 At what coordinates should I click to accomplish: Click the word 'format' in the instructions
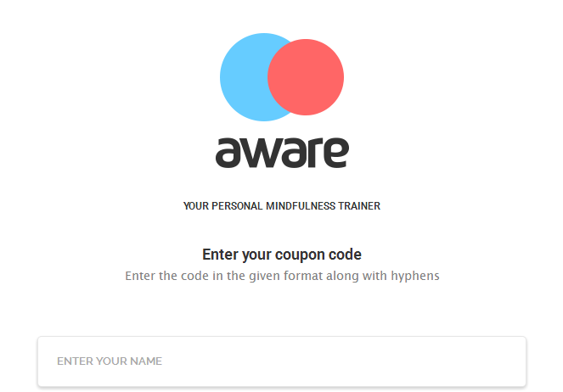pos(303,276)
